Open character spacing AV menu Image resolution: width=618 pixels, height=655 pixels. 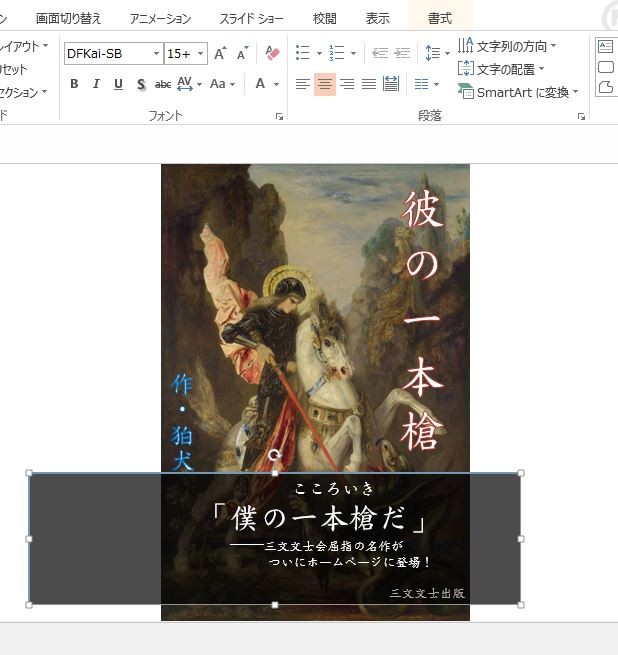[189, 84]
